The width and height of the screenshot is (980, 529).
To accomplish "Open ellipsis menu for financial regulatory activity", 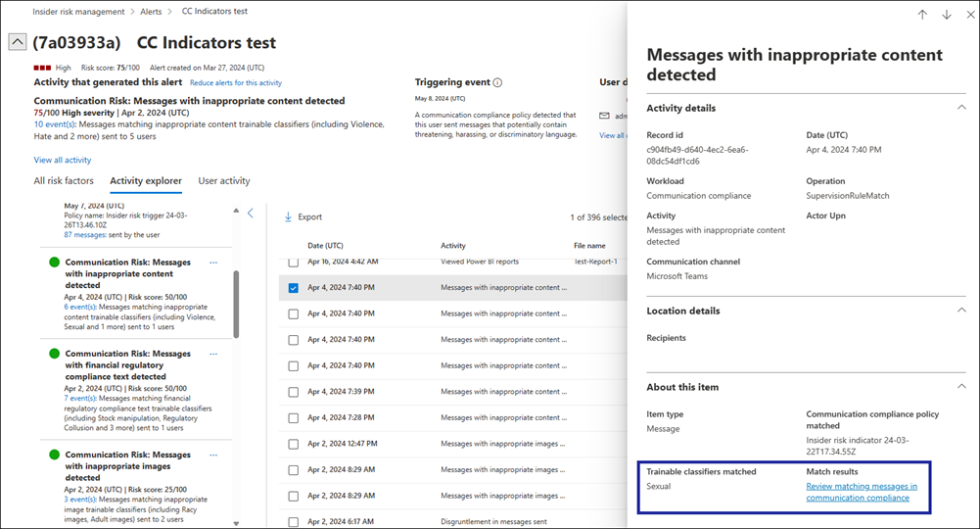I will (213, 354).
